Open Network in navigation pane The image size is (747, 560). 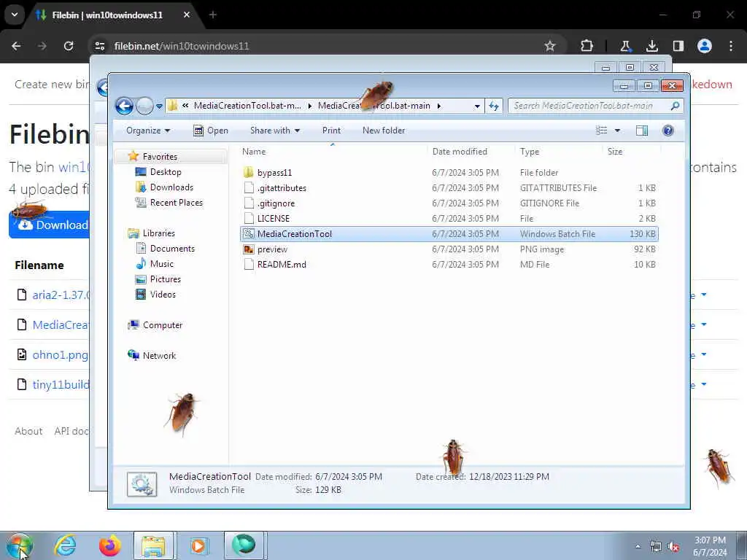pyautogui.click(x=159, y=355)
